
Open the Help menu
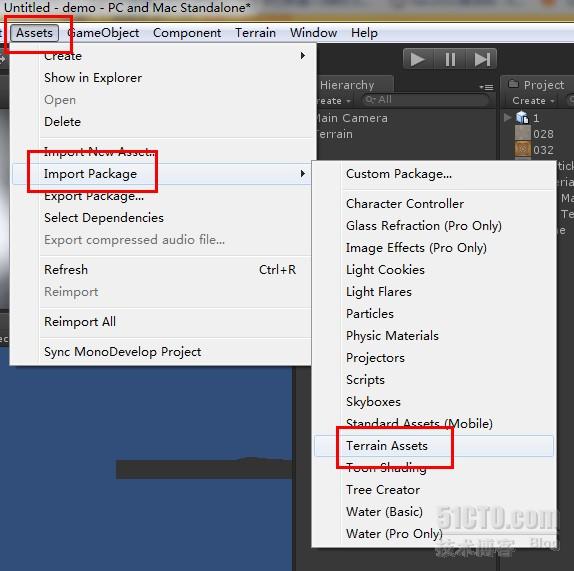coord(364,33)
